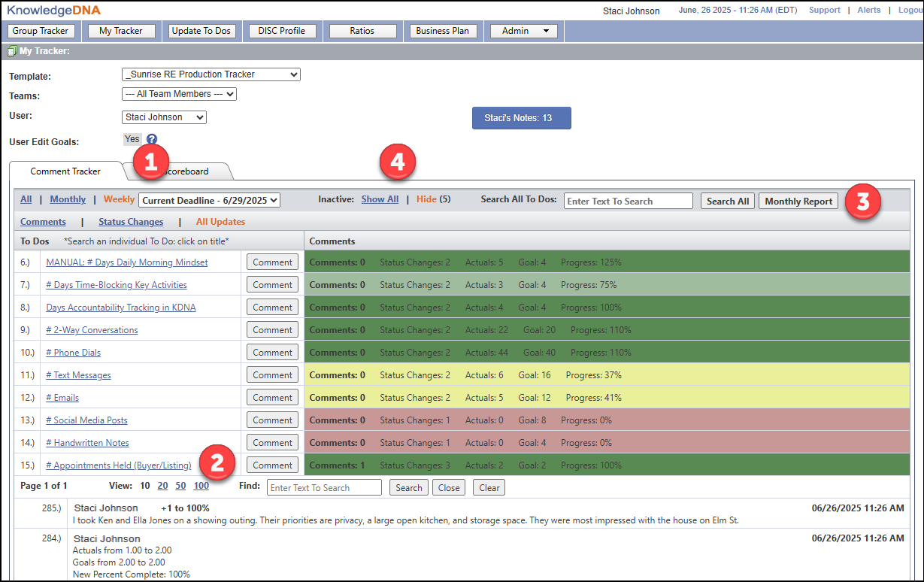This screenshot has height=582, width=924.
Task: Click the My Tracker page header icon
Action: click(12, 51)
